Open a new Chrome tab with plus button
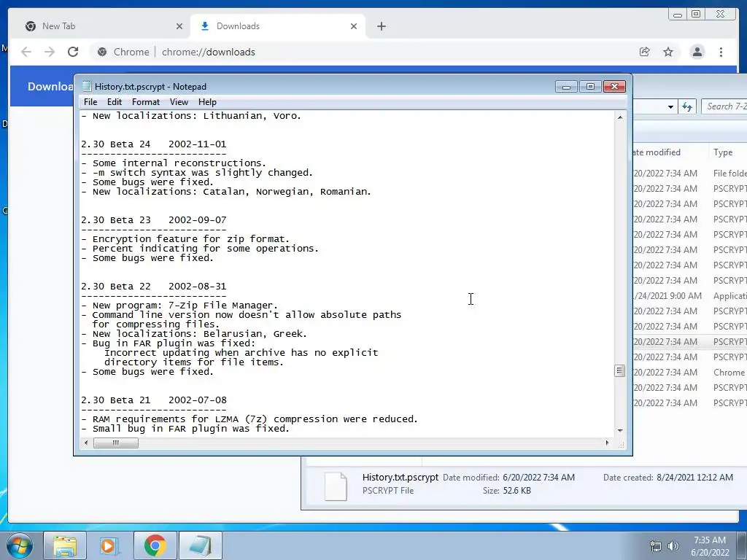 (x=381, y=26)
